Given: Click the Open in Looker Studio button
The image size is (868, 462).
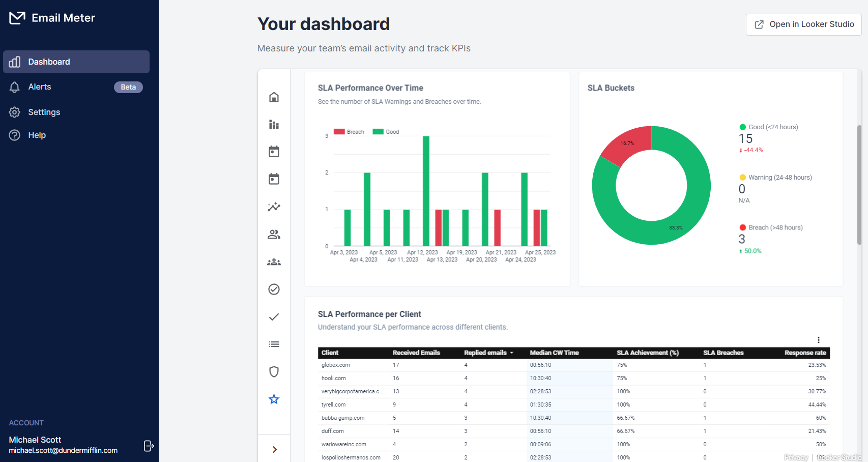Looking at the screenshot, I should pos(803,24).
